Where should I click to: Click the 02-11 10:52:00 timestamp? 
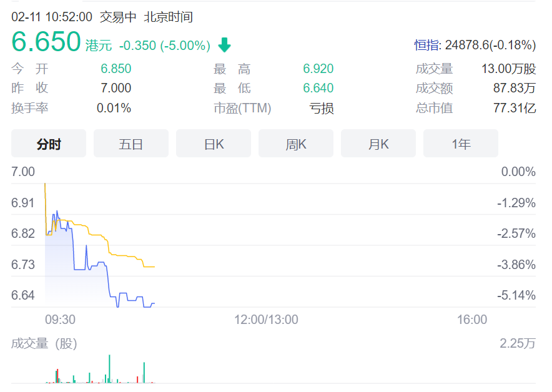pyautogui.click(x=52, y=17)
